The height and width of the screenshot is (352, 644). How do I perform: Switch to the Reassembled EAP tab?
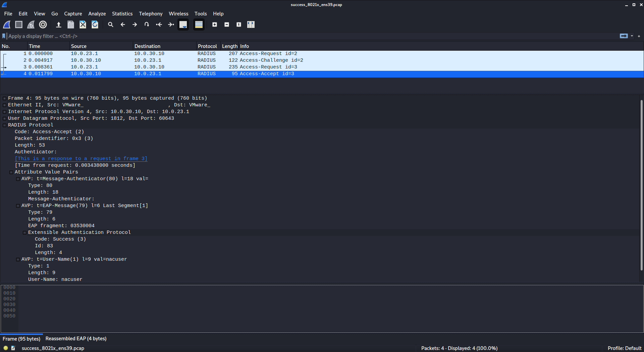76,339
